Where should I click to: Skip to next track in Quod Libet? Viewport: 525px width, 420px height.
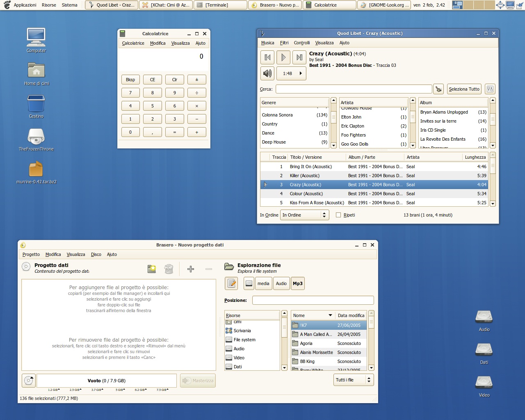coord(299,57)
